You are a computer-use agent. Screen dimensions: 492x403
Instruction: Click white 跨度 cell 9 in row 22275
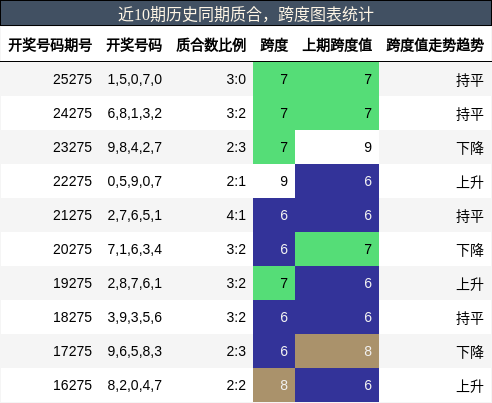(274, 181)
